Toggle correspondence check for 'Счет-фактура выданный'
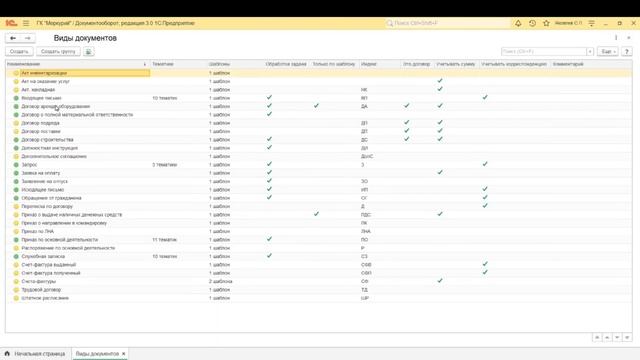This screenshot has width=640, height=360. click(485, 264)
